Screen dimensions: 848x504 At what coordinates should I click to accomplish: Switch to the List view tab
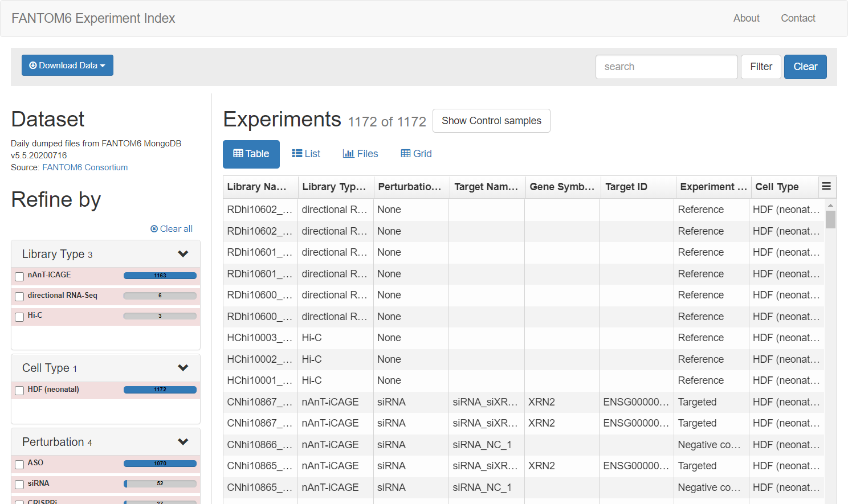click(306, 154)
